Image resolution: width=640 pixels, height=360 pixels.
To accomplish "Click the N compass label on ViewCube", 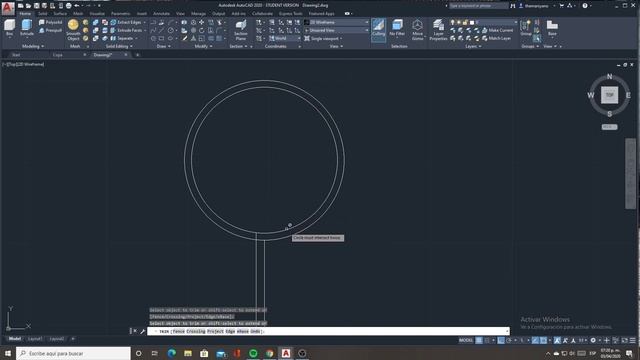I will pyautogui.click(x=609, y=76).
